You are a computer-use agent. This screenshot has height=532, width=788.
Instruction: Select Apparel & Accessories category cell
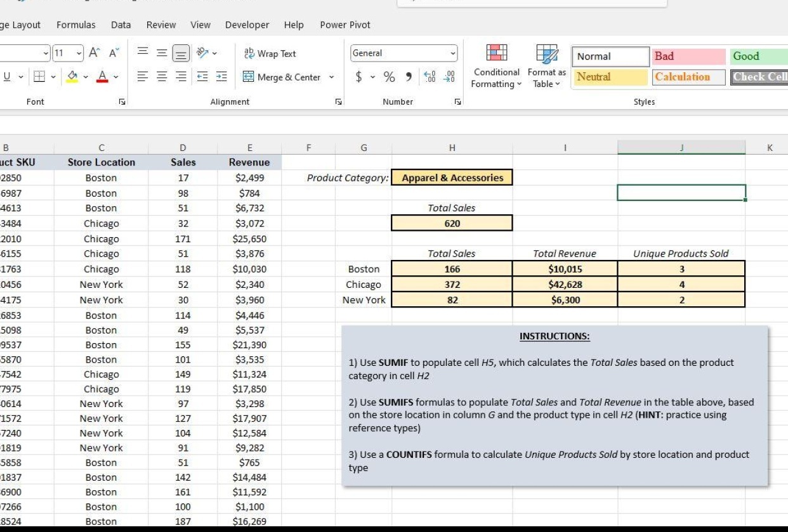click(452, 178)
